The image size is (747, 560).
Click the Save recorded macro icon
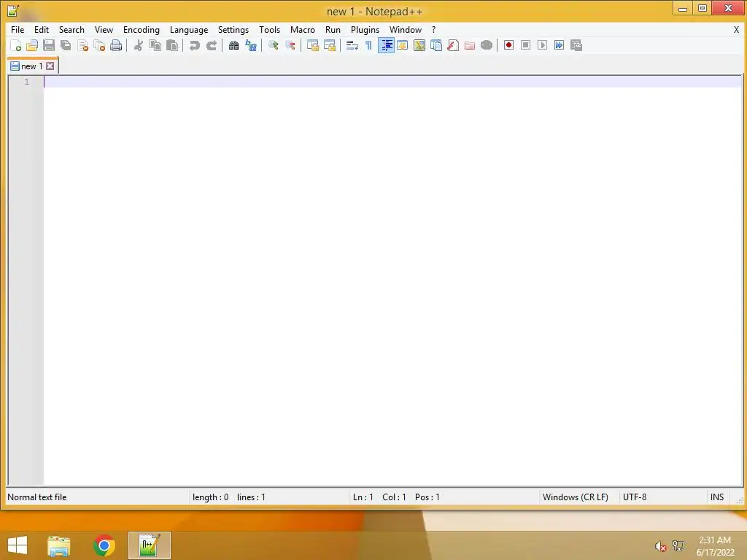click(x=576, y=45)
